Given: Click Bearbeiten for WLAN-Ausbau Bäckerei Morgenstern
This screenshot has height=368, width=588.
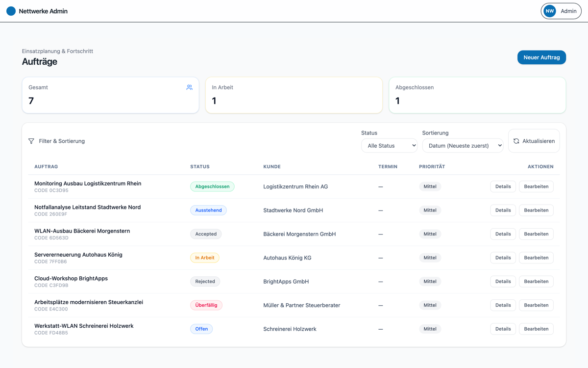Looking at the screenshot, I should [536, 234].
